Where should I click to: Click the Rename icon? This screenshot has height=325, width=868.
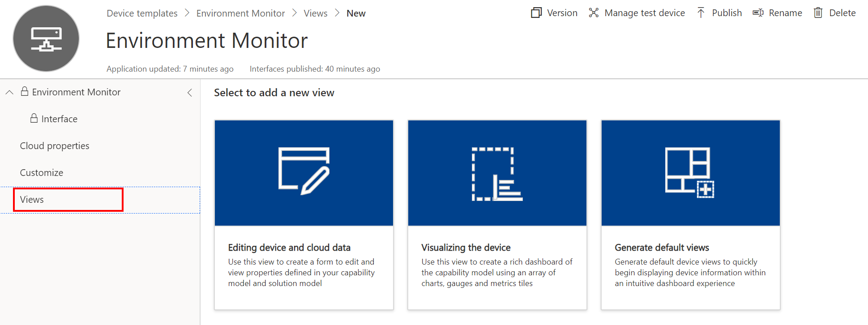(x=758, y=13)
